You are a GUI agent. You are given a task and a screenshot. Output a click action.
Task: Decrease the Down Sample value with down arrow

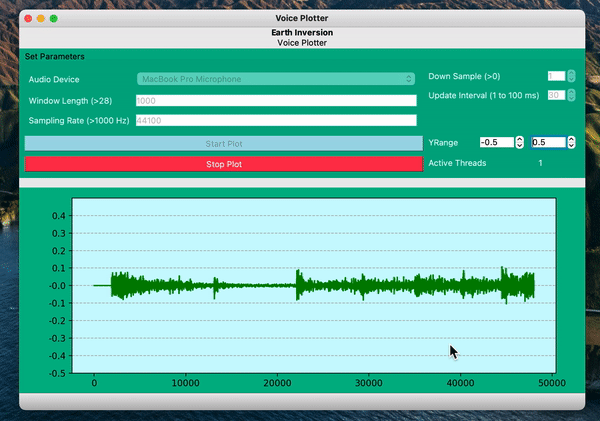pyautogui.click(x=571, y=79)
